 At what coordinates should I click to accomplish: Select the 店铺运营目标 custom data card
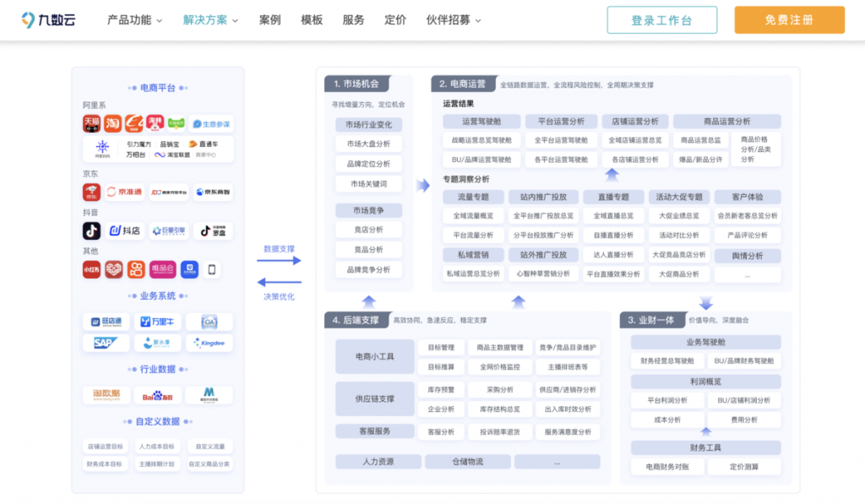point(105,446)
